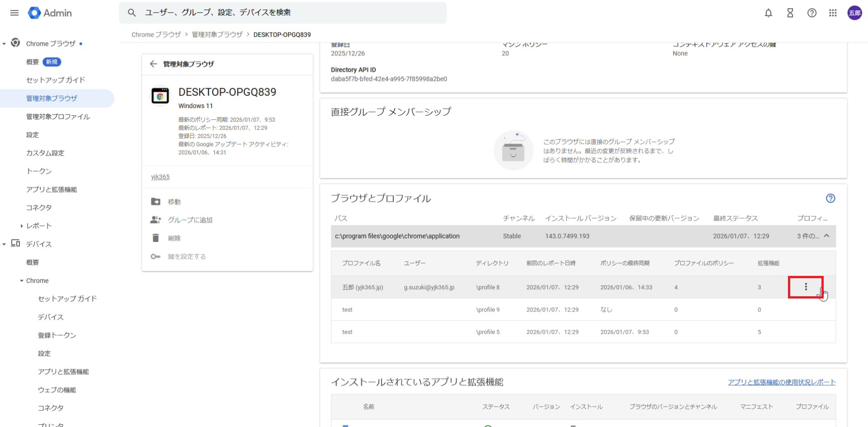Open three-dot menu for 五郎 profile
Image resolution: width=868 pixels, height=427 pixels.
click(806, 287)
